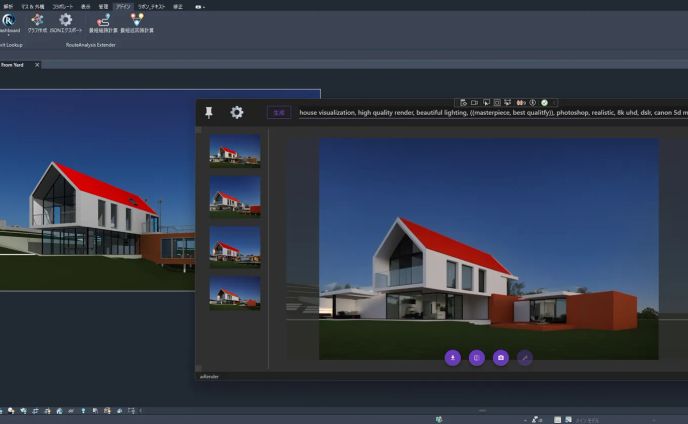Click the RouteAnalysis Extender panel title
This screenshot has width=688, height=424.
(91, 45)
